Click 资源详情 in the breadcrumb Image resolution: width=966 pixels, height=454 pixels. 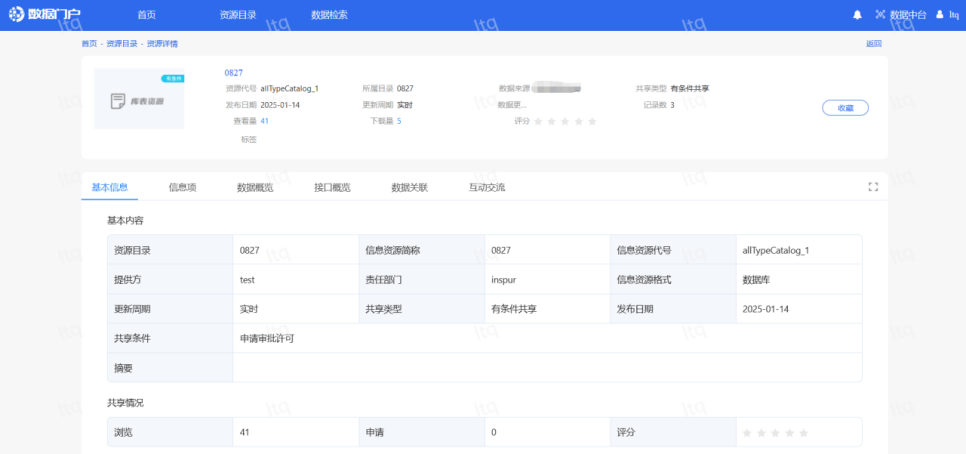(x=163, y=44)
